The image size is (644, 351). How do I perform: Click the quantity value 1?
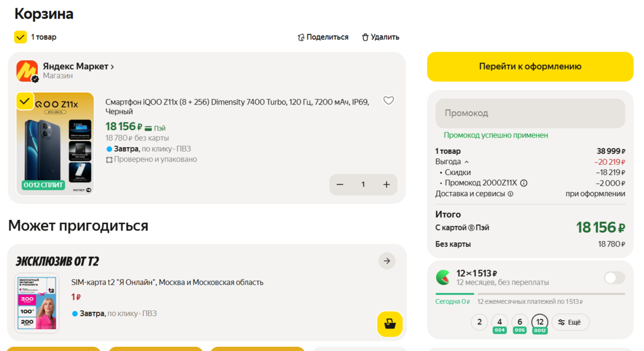pyautogui.click(x=363, y=184)
